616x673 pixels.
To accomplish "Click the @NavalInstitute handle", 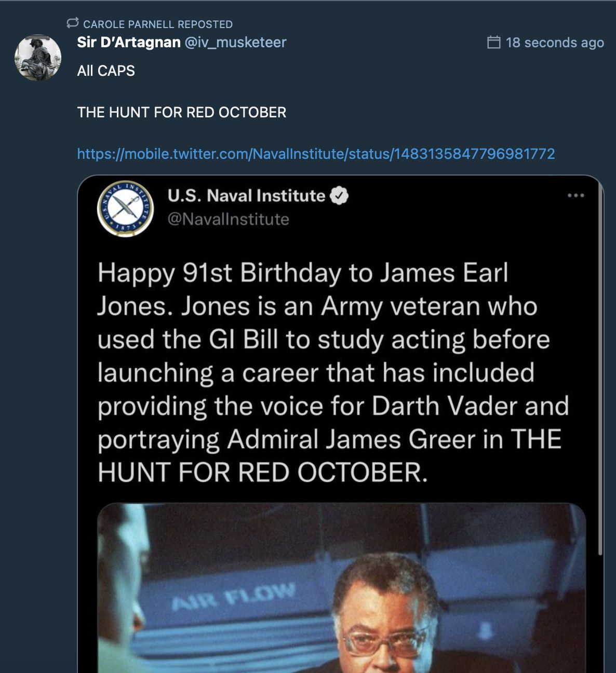I will (x=228, y=219).
